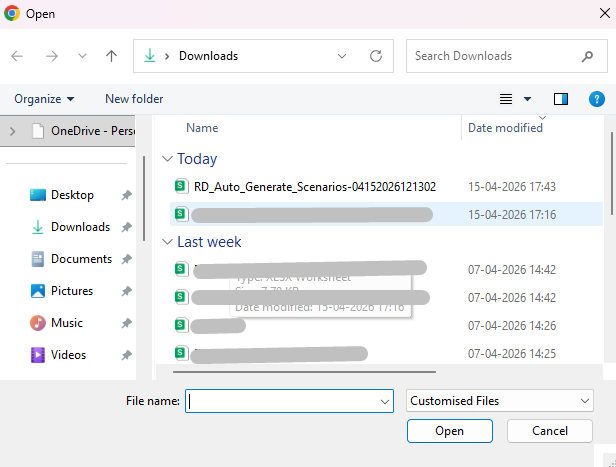Viewport: 616px width, 467px height.
Task: Click the Downloads path segment
Action: [x=208, y=56]
